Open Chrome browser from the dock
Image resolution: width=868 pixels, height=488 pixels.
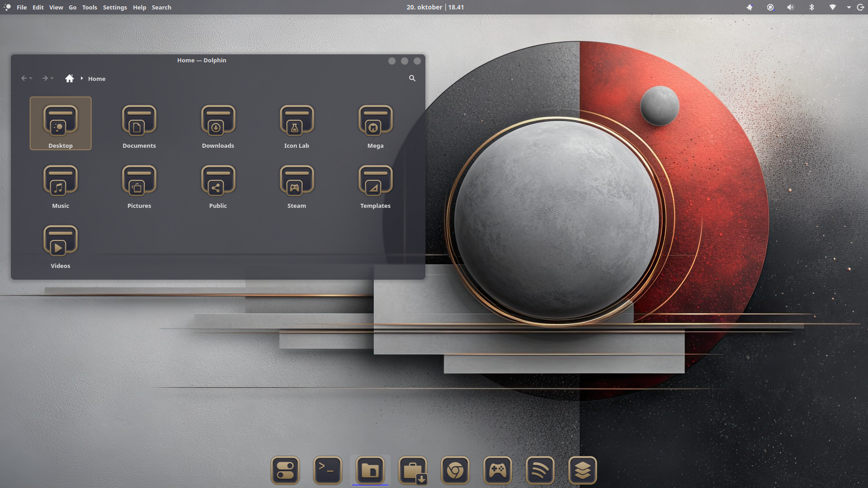click(x=455, y=470)
